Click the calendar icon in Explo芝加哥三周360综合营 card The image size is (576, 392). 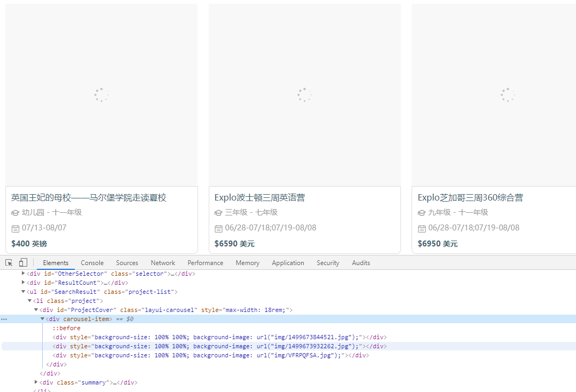click(422, 229)
